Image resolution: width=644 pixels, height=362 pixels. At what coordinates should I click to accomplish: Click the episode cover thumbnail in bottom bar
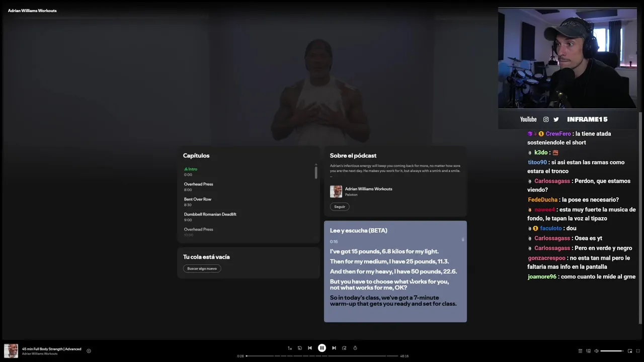point(11,351)
